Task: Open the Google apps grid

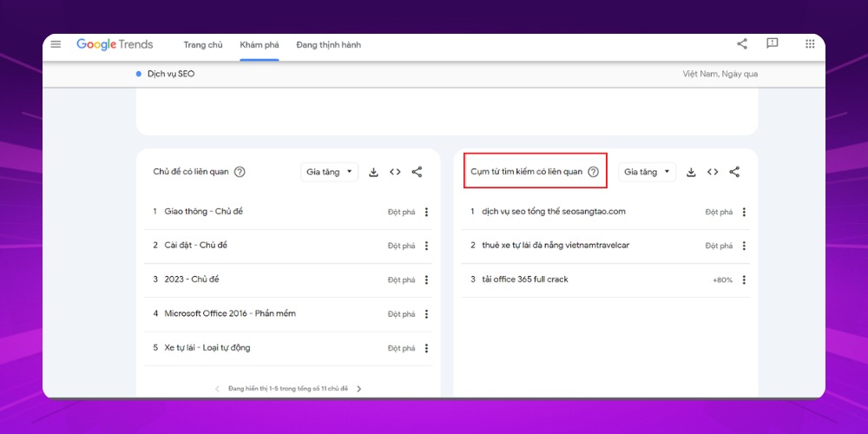Action: point(810,43)
